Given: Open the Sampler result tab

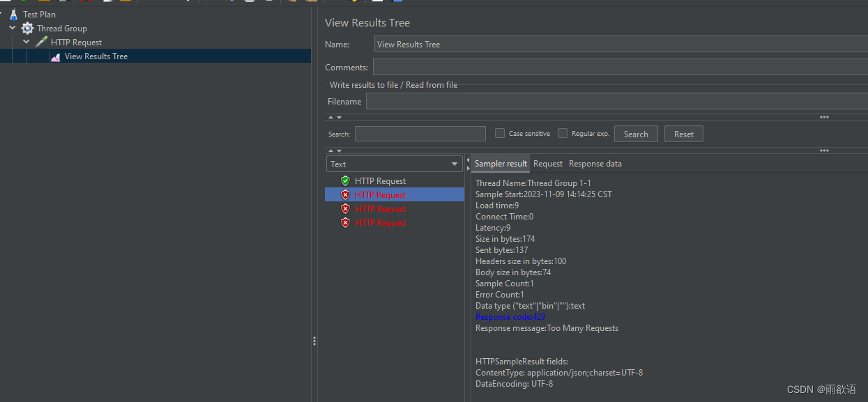Looking at the screenshot, I should pos(501,164).
